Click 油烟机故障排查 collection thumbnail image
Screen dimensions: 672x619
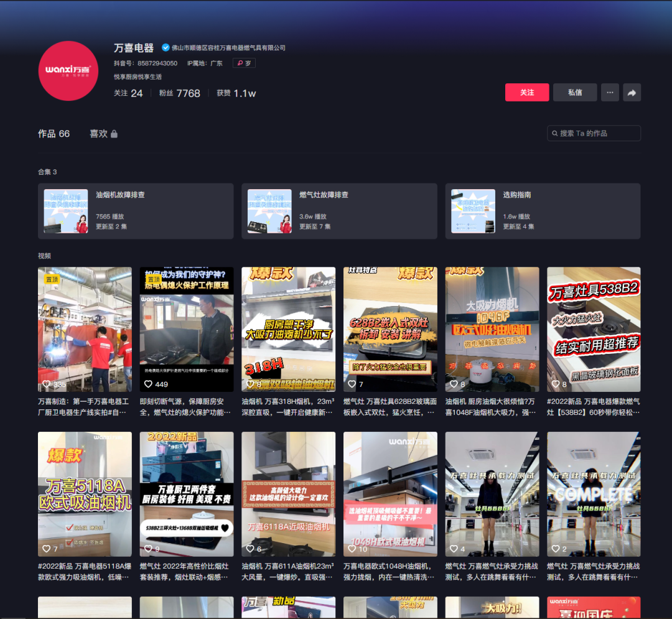pyautogui.click(x=66, y=211)
